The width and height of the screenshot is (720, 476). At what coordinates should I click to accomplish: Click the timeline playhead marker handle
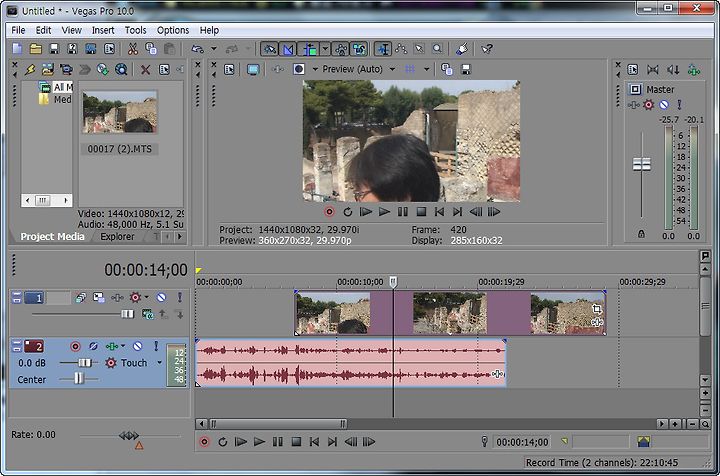pyautogui.click(x=394, y=281)
